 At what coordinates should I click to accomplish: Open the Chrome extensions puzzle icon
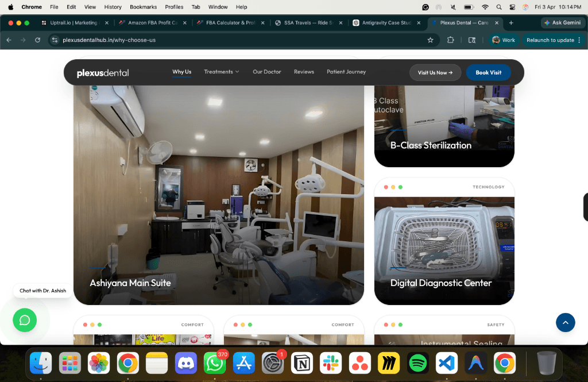pos(451,40)
